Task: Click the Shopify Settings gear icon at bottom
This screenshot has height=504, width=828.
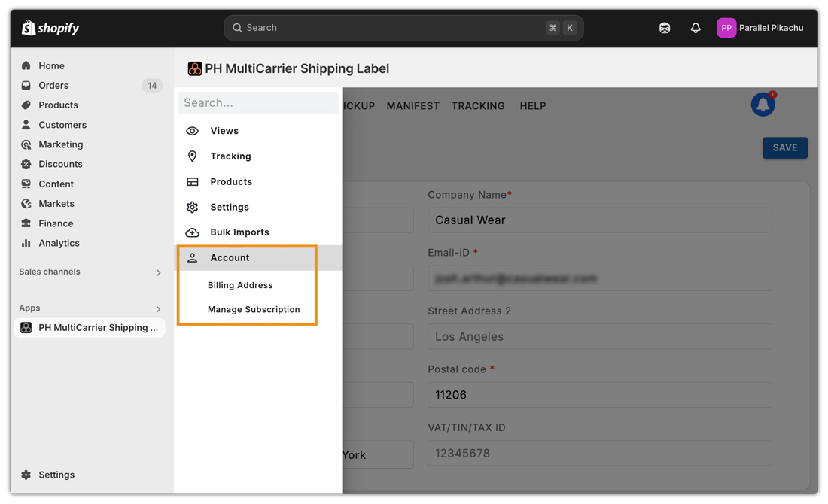Action: [x=26, y=475]
